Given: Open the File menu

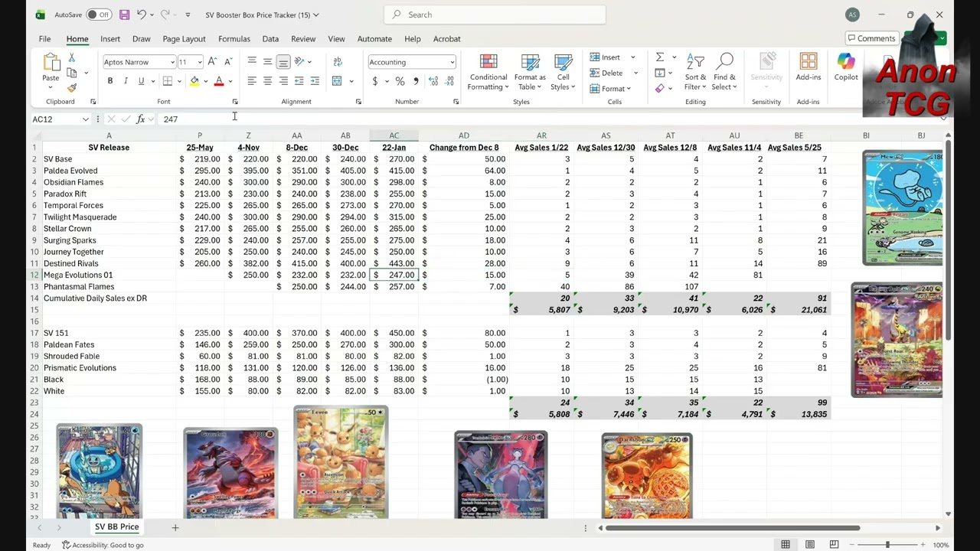Looking at the screenshot, I should (44, 39).
